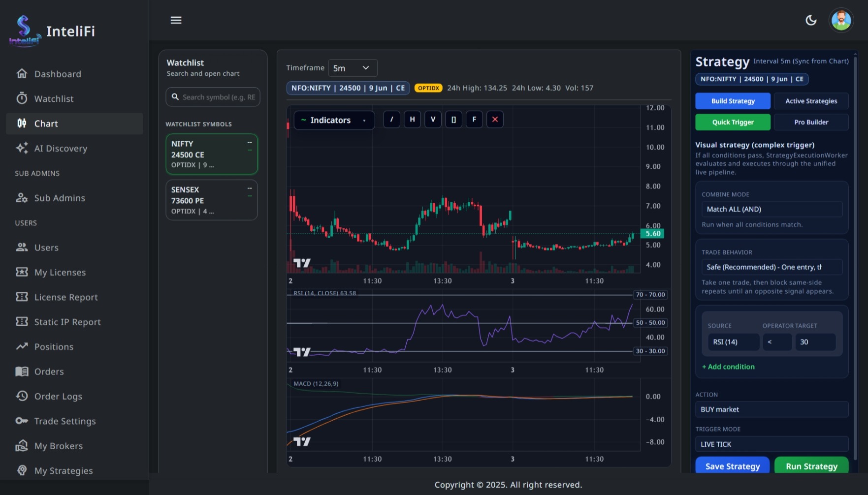The width and height of the screenshot is (868, 495).
Task: Click the Search symbol input field
Action: (213, 97)
